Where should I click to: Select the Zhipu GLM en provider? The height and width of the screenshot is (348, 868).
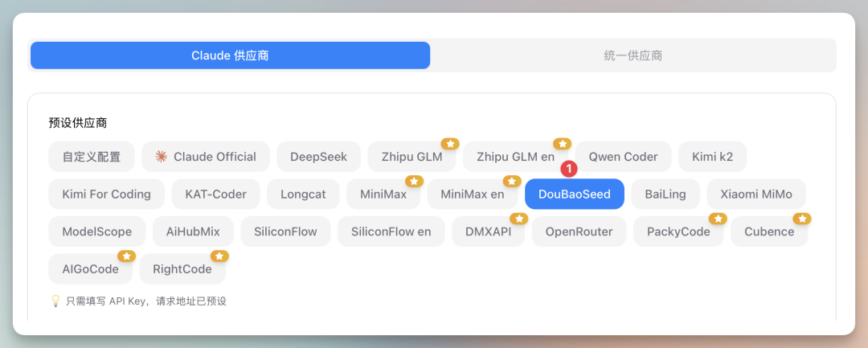(x=515, y=157)
